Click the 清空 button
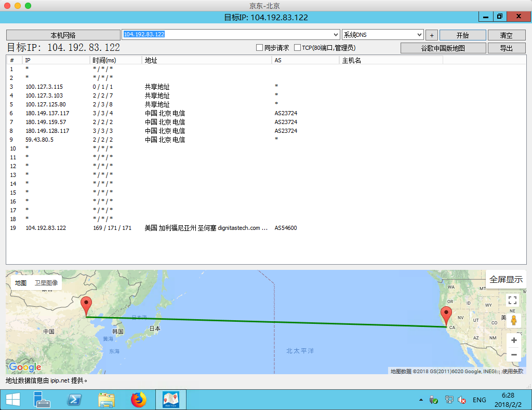This screenshot has height=410, width=532. click(506, 35)
